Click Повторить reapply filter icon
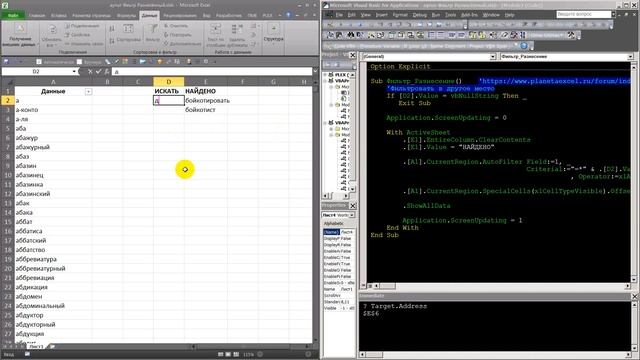Image resolution: width=640 pixels, height=360 pixels. coord(166,35)
